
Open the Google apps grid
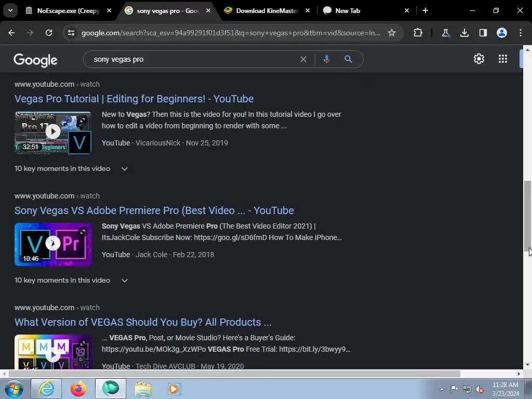(x=503, y=59)
